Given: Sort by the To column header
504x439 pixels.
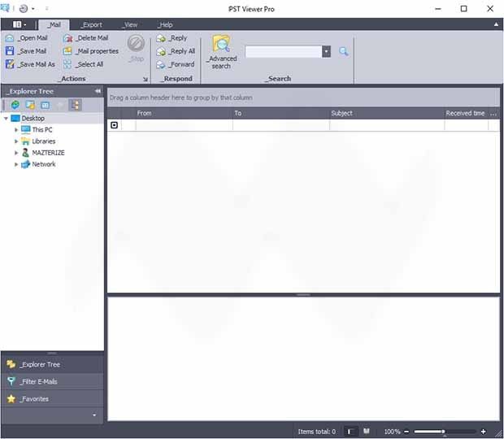Looking at the screenshot, I should pyautogui.click(x=281, y=113).
